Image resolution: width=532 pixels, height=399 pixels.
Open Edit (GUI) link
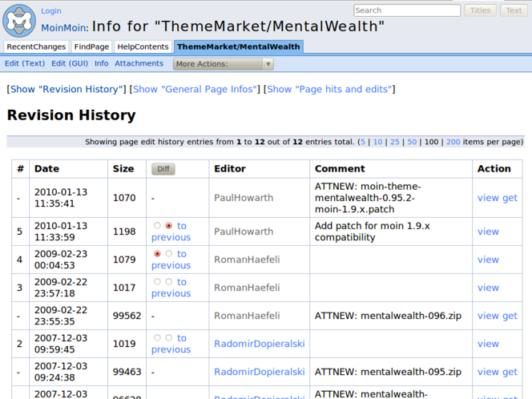(70, 64)
